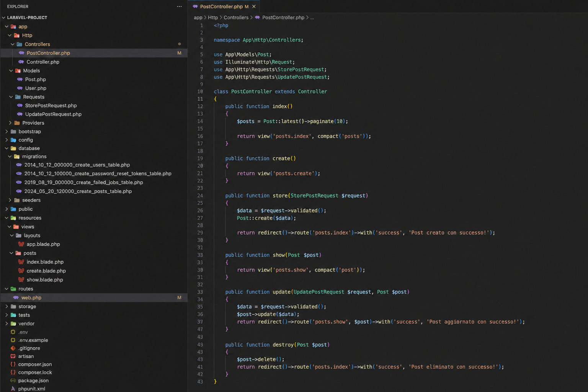Click Blade icon beside index.blade.php
This screenshot has width=588, height=392.
tap(21, 262)
